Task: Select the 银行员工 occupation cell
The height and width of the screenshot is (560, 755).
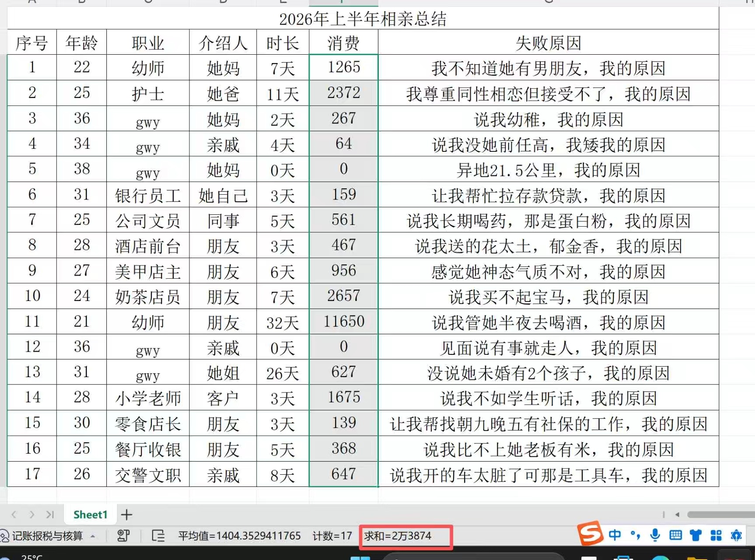Action: click(x=148, y=195)
